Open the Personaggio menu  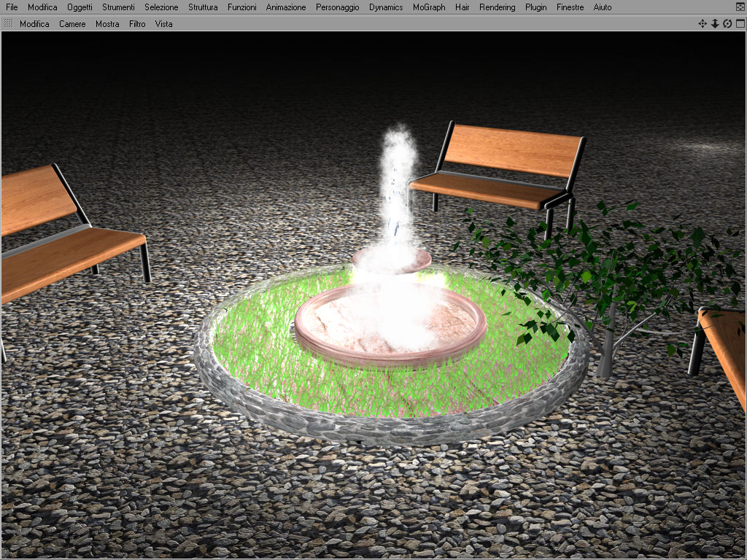pyautogui.click(x=337, y=7)
